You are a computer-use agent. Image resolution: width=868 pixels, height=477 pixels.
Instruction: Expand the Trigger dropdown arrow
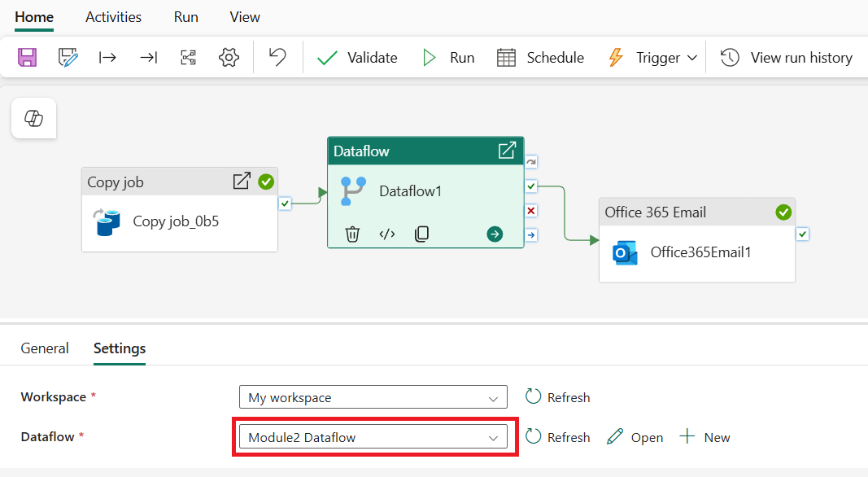coord(692,58)
